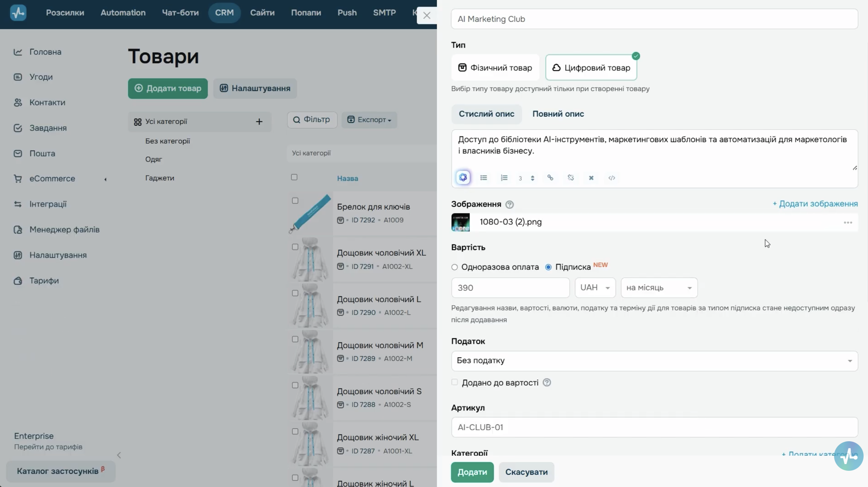Screen dimensions: 868x487
Task: Open the Automation top menu
Action: point(123,13)
